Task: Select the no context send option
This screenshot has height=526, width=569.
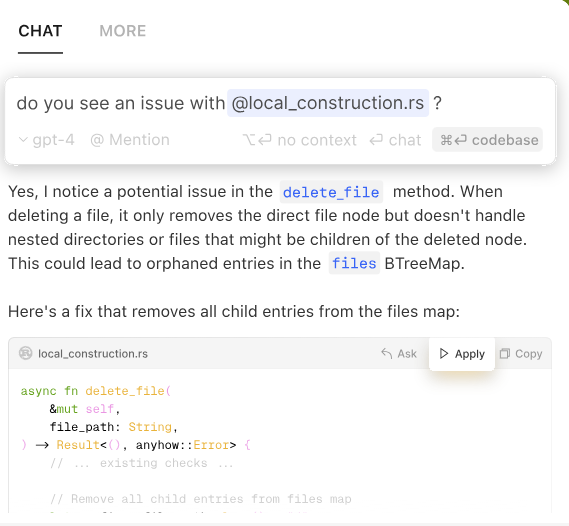Action: 300,140
